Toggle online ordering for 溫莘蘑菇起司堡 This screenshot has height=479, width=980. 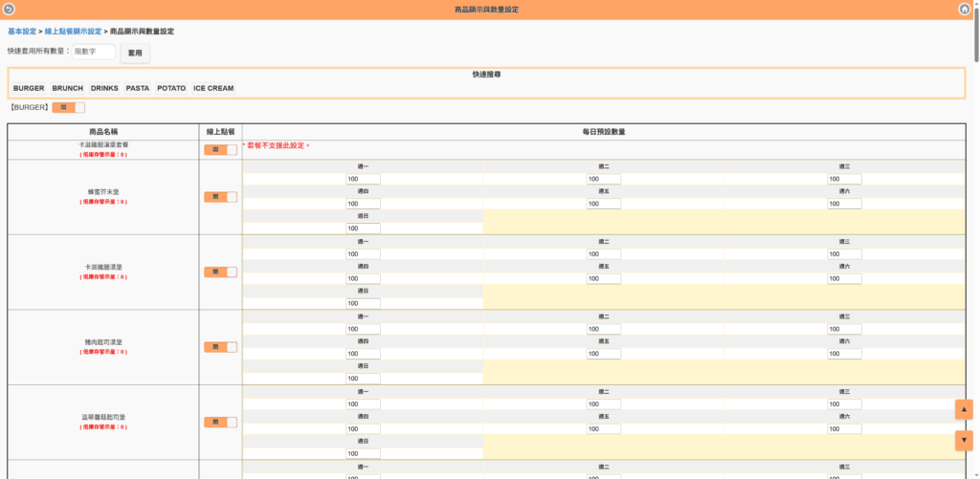[220, 422]
